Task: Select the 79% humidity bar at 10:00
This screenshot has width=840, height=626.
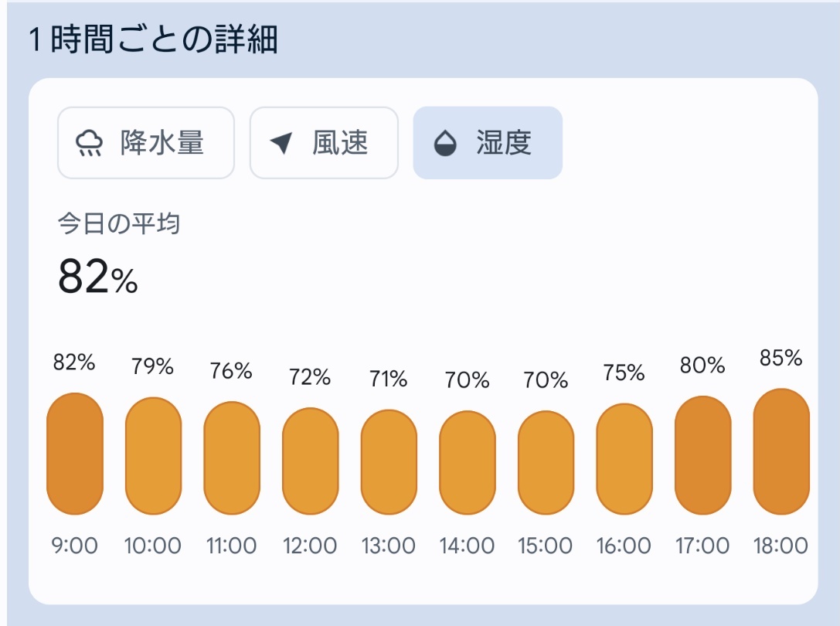Action: (153, 456)
